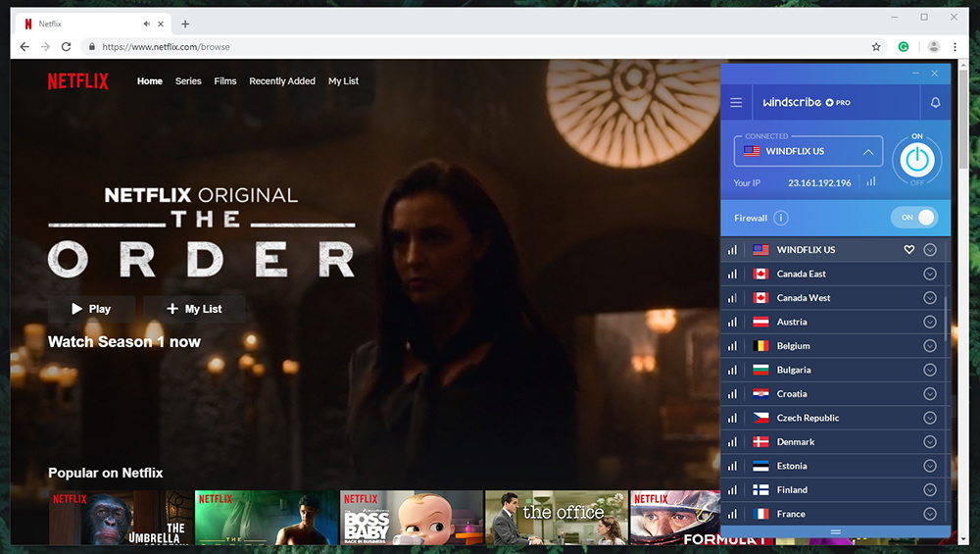Disable the Firewall switch
Viewport: 980px width, 554px height.
tap(914, 217)
